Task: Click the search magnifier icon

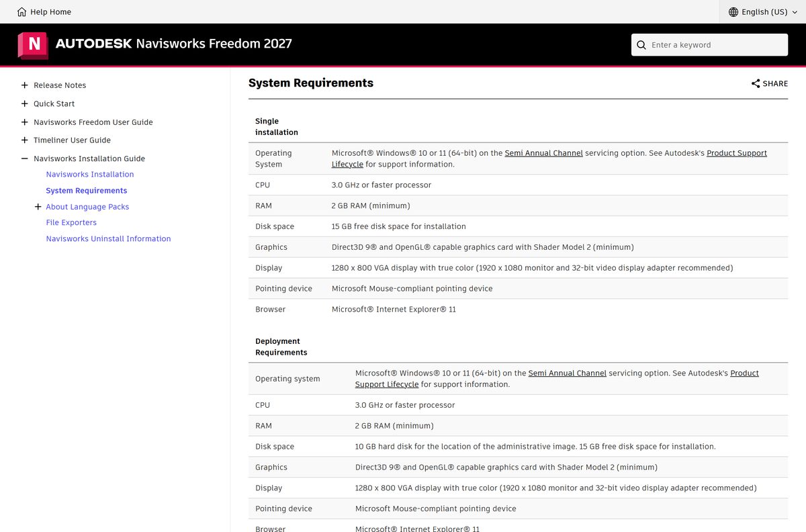Action: 641,45
